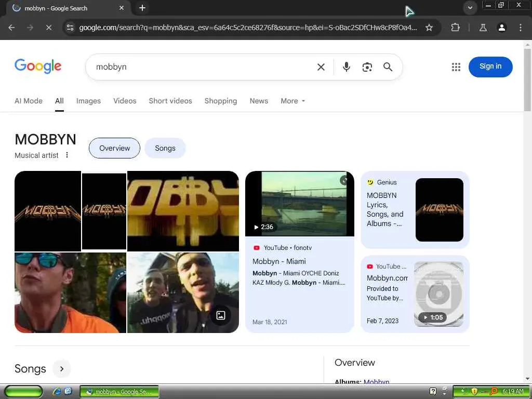Select the Overview chip
This screenshot has height=399, width=532.
114,148
